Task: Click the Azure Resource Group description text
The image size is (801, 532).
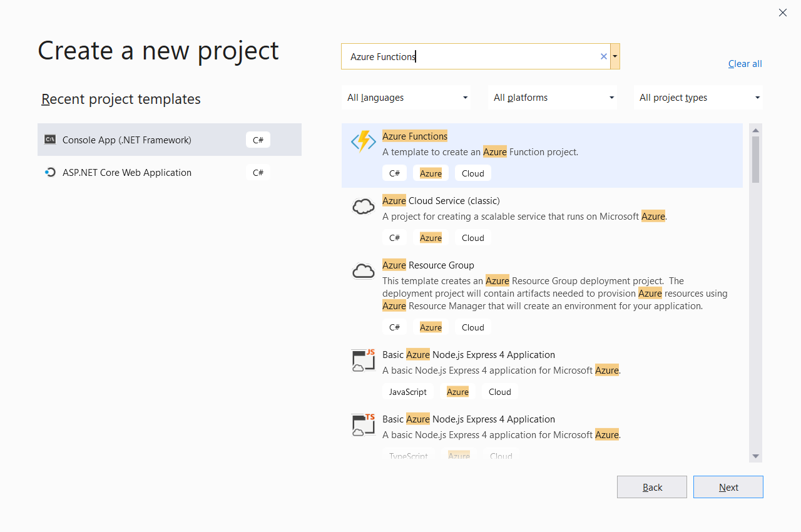Action: click(555, 293)
